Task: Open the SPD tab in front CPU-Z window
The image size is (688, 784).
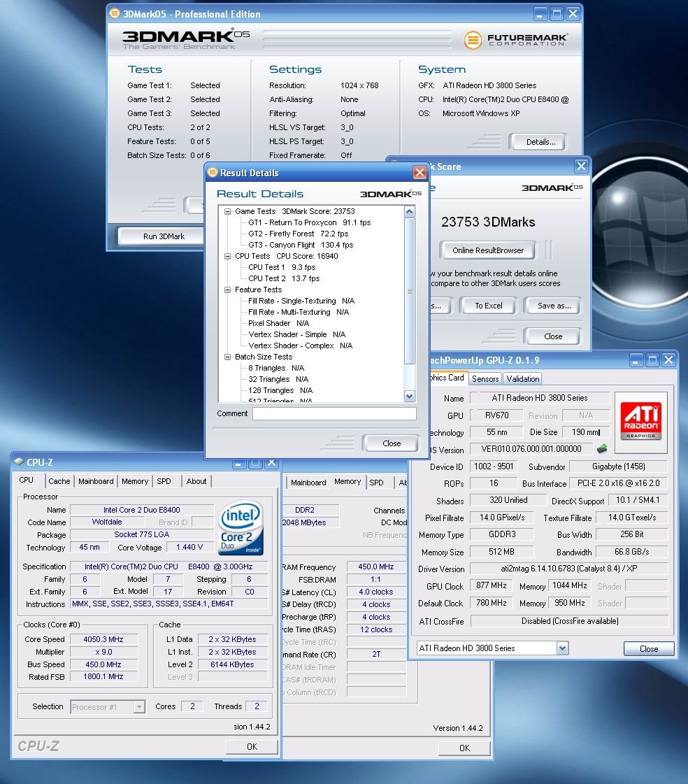Action: tap(164, 481)
